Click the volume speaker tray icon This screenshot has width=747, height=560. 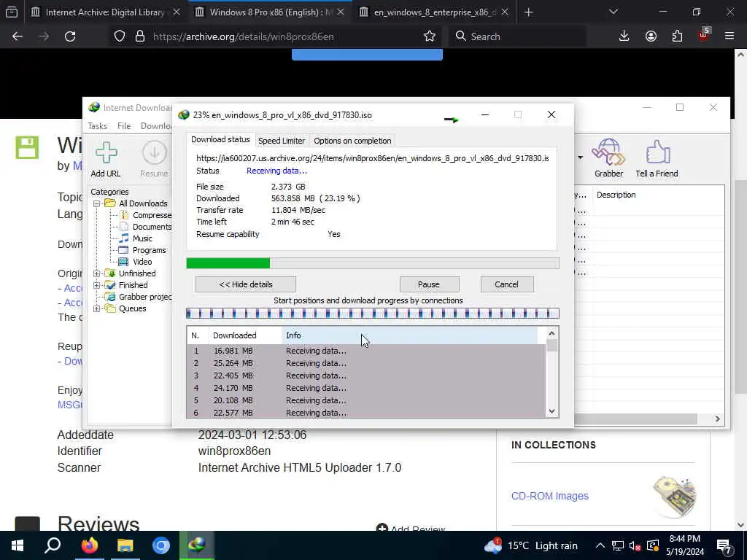point(635,545)
